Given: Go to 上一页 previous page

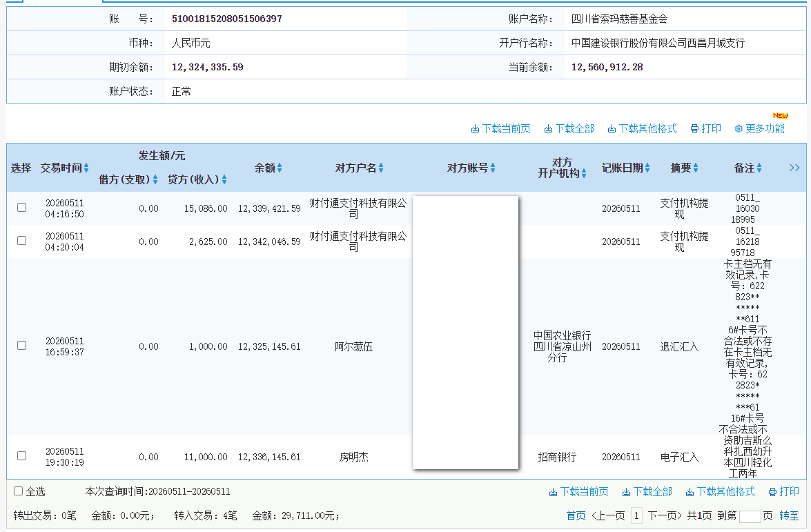Looking at the screenshot, I should 608,515.
